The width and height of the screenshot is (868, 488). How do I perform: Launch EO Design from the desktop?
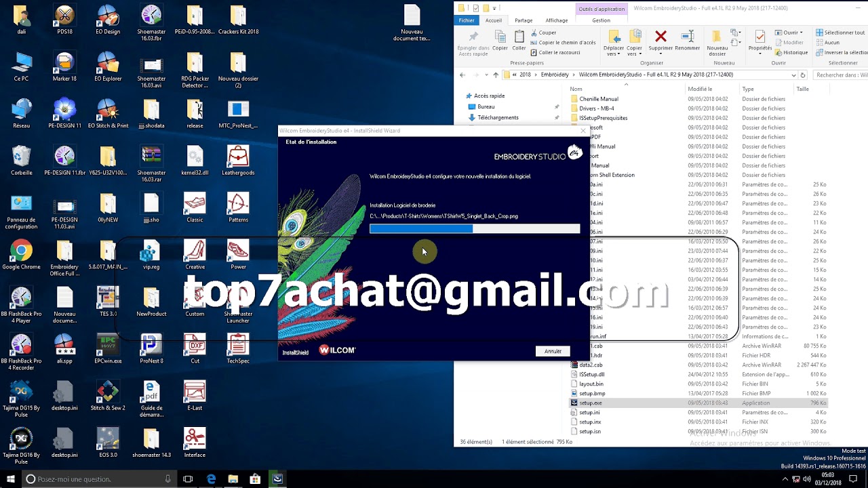108,20
